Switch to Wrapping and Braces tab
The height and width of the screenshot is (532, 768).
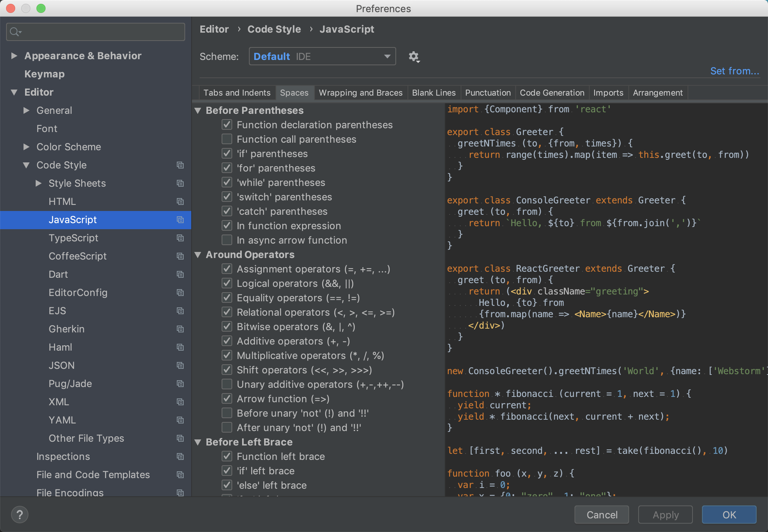click(360, 93)
